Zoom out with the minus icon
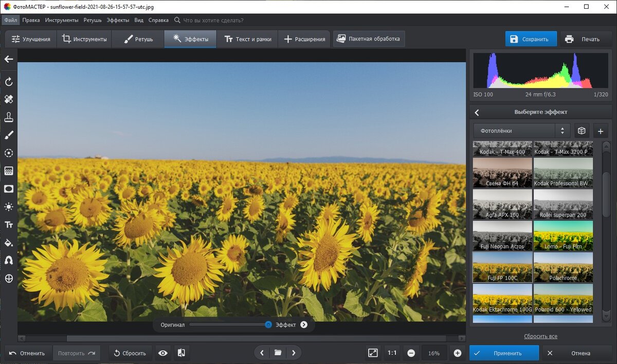617x364 pixels. coord(411,353)
